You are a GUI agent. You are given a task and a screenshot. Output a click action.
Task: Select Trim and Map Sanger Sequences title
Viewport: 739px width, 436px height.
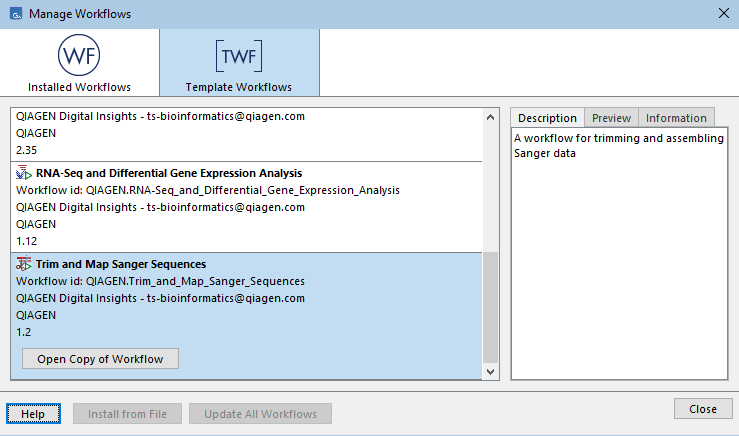[x=121, y=264]
